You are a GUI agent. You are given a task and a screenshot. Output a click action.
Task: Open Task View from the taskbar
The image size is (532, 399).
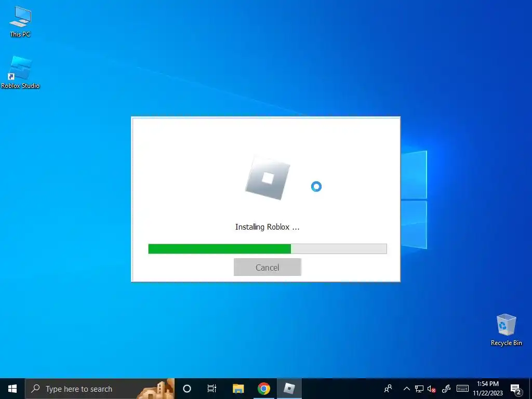pyautogui.click(x=212, y=389)
